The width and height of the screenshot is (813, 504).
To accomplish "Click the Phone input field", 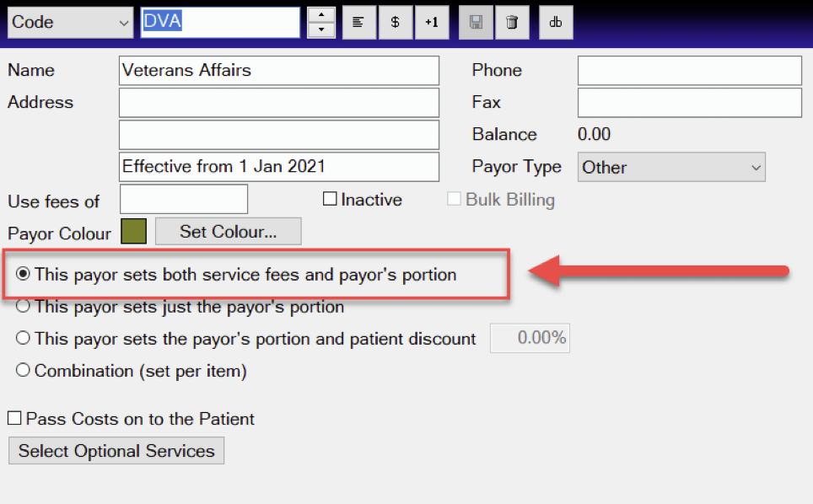I will (x=690, y=71).
